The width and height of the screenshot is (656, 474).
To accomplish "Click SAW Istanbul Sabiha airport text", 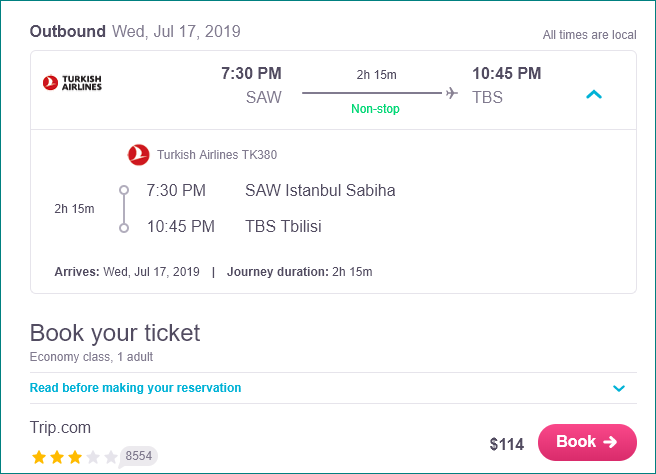I will point(320,190).
